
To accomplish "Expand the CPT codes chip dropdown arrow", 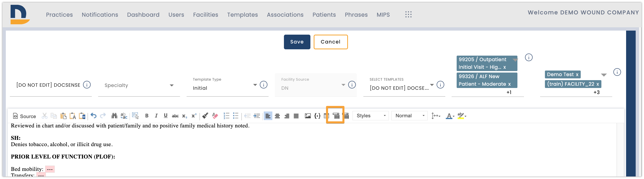I will click(515, 60).
